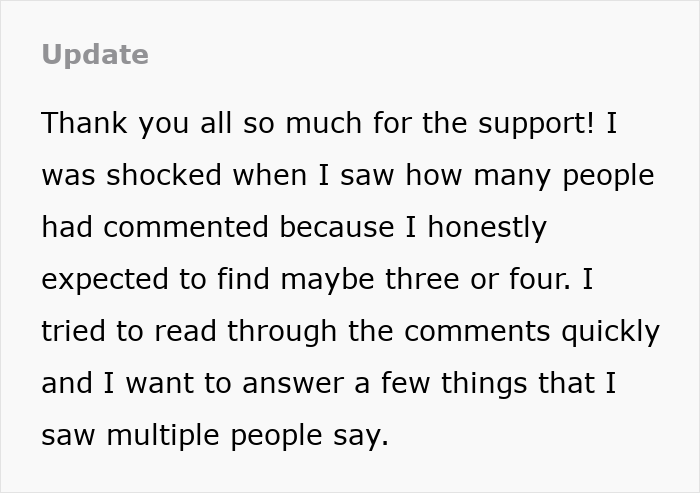The height and width of the screenshot is (493, 700).
Task: Click the gray "Update" heading
Action: (x=95, y=55)
